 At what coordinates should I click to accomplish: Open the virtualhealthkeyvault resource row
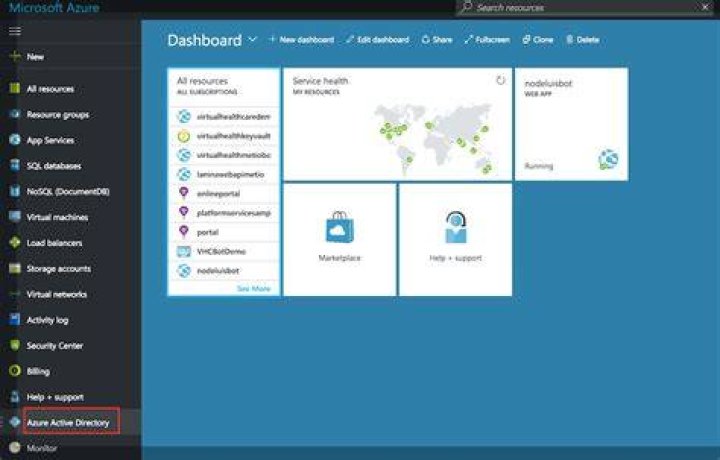[x=224, y=136]
